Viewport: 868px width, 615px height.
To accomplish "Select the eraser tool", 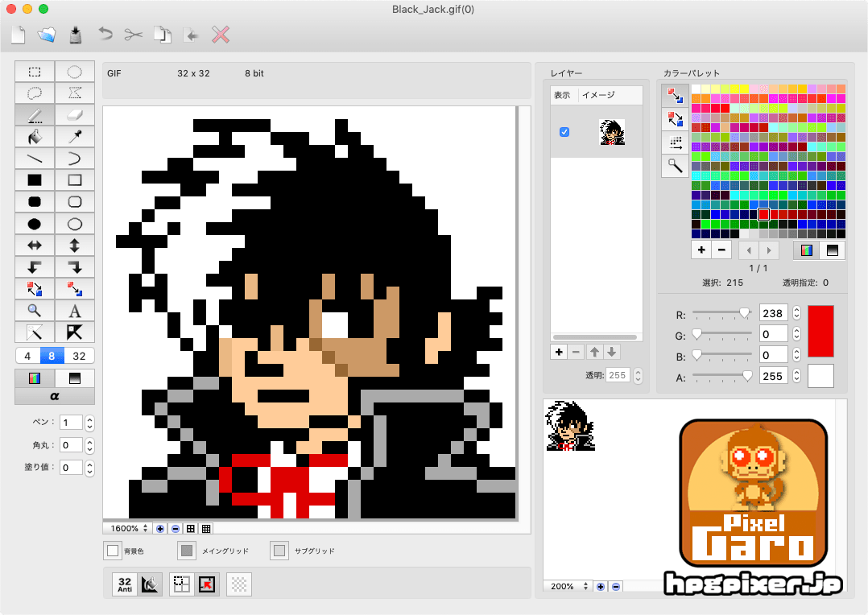I will [x=75, y=115].
